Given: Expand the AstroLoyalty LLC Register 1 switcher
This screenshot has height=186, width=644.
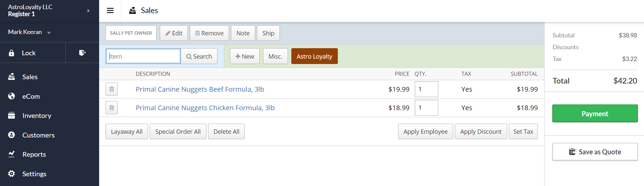Looking at the screenshot, I should (x=88, y=10).
